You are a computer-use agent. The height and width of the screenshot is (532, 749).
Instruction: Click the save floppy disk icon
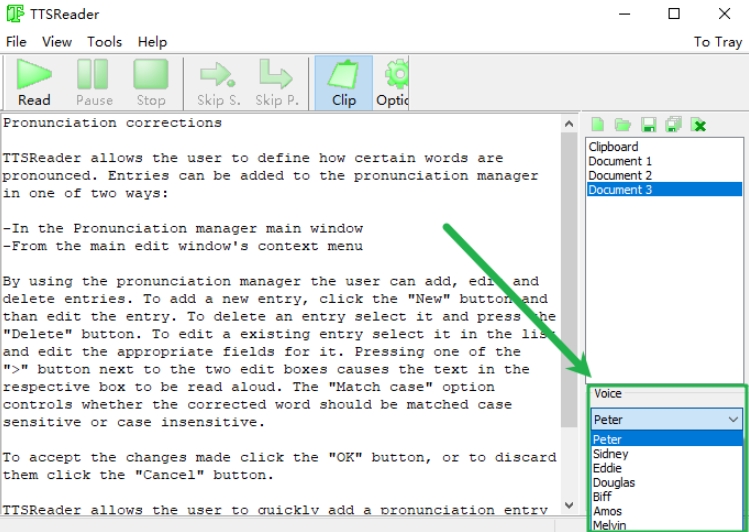pos(648,125)
